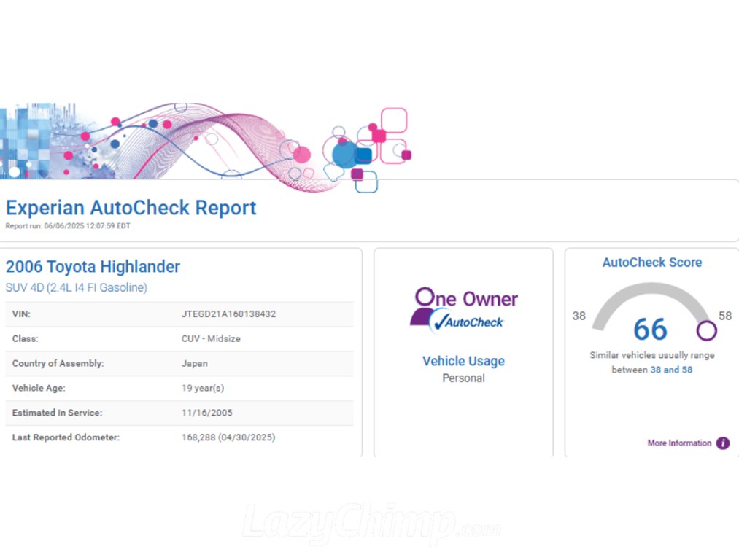This screenshot has height=560, width=739.
Task: Select the Estimated In Service: label
Action: click(x=57, y=413)
